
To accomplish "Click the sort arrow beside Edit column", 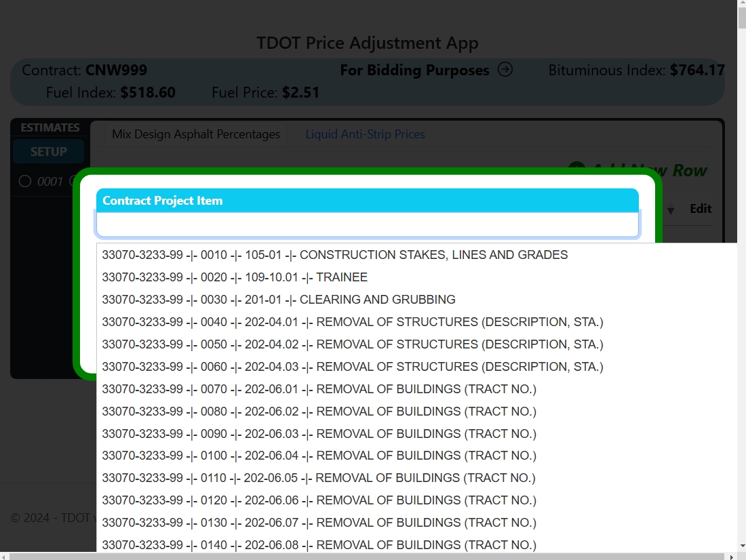I will pos(670,209).
